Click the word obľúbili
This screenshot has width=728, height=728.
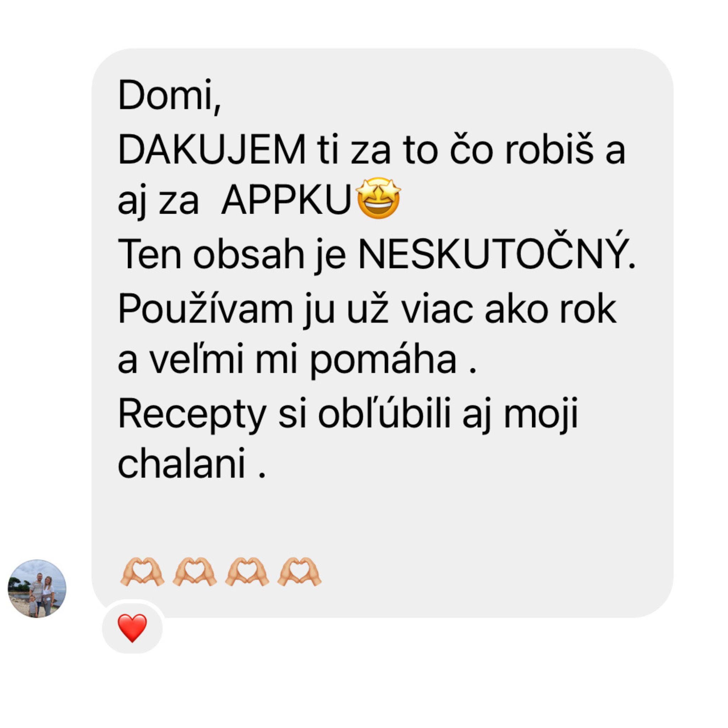(384, 412)
